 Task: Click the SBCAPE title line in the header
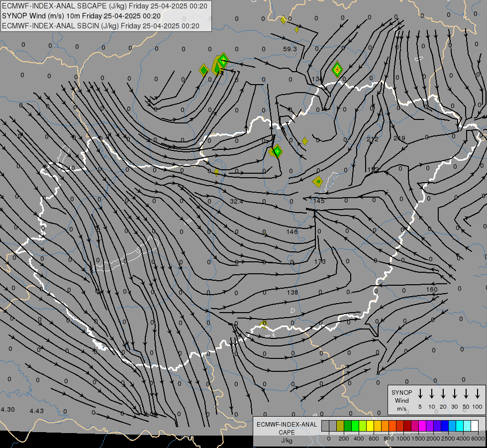point(104,6)
